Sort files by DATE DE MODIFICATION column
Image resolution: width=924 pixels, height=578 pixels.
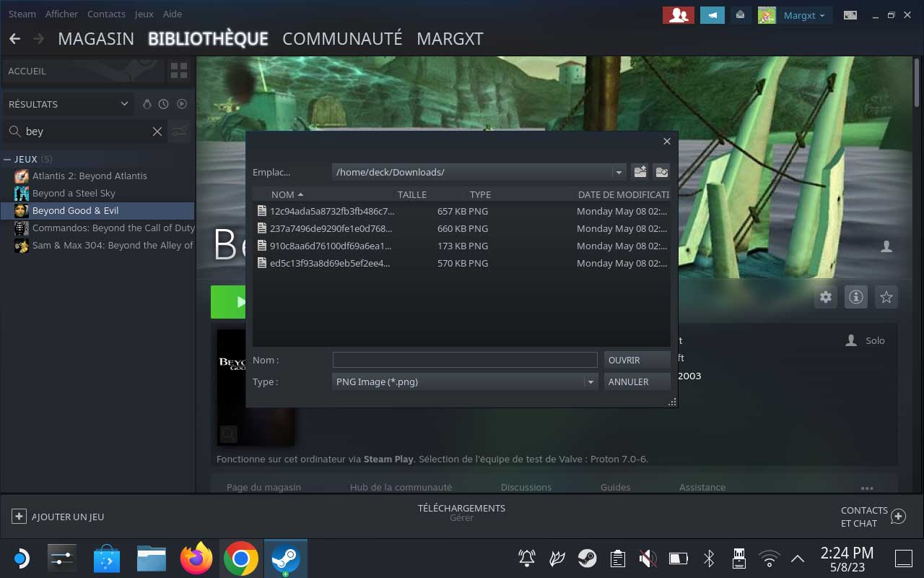tap(624, 194)
